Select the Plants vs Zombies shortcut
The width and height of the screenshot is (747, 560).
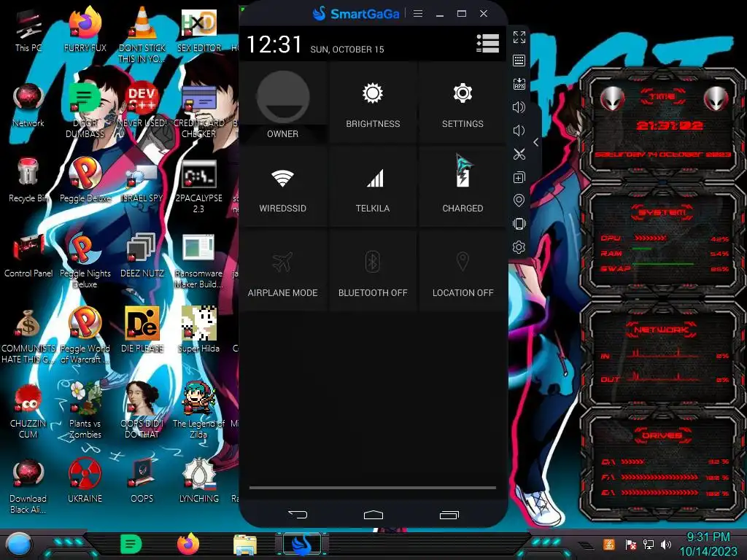click(x=85, y=410)
